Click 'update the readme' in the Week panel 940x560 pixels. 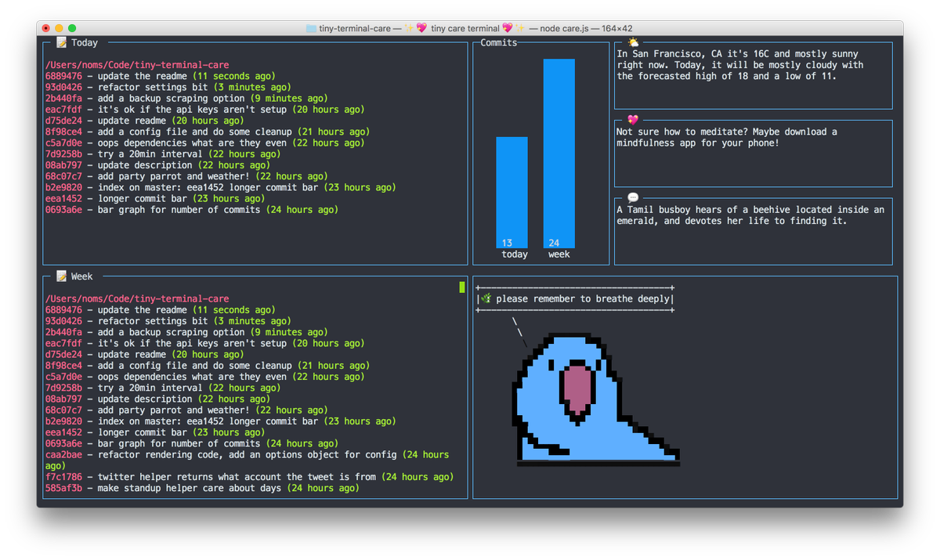tap(142, 309)
